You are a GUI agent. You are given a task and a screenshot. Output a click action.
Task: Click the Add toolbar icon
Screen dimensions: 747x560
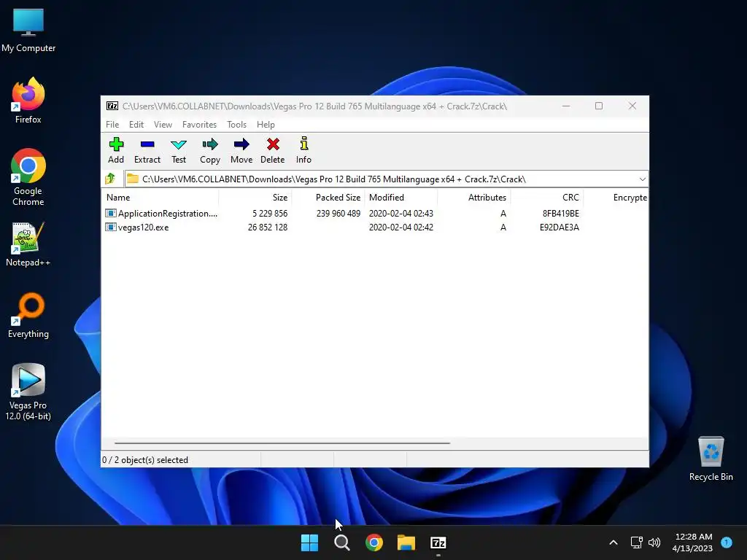pos(116,144)
